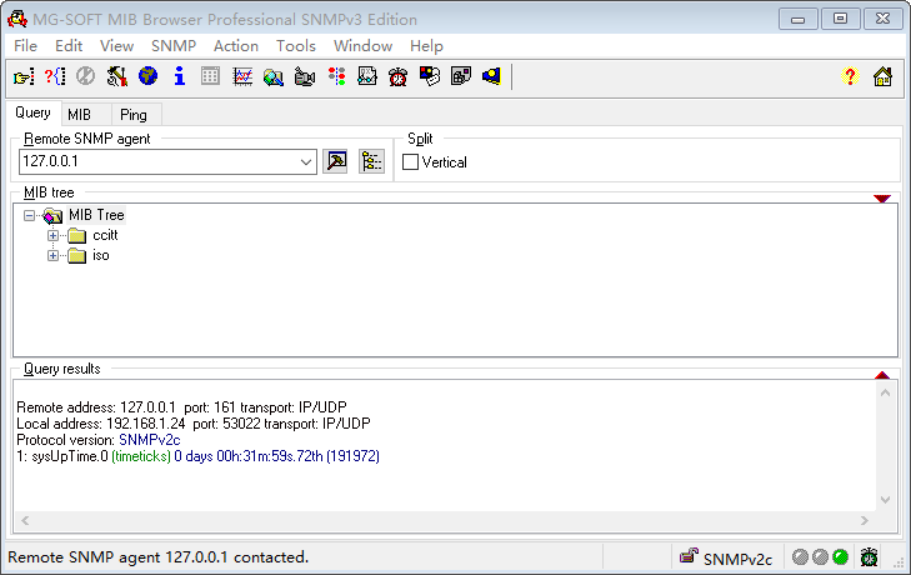The image size is (911, 575).
Task: Click the Contact remote SNMP agent toolbar icon
Action: pos(24,77)
